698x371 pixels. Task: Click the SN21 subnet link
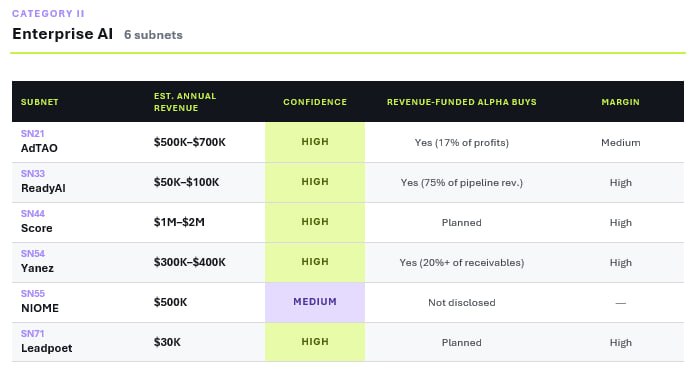point(32,134)
